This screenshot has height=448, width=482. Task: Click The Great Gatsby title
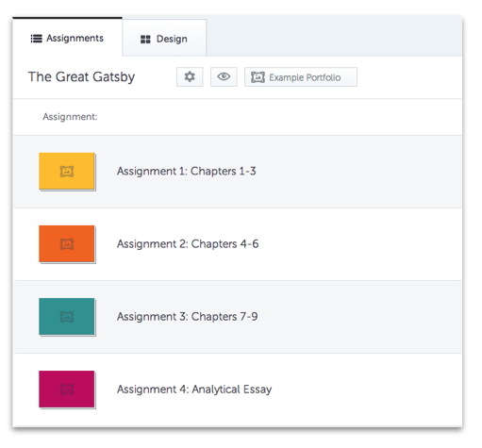81,77
